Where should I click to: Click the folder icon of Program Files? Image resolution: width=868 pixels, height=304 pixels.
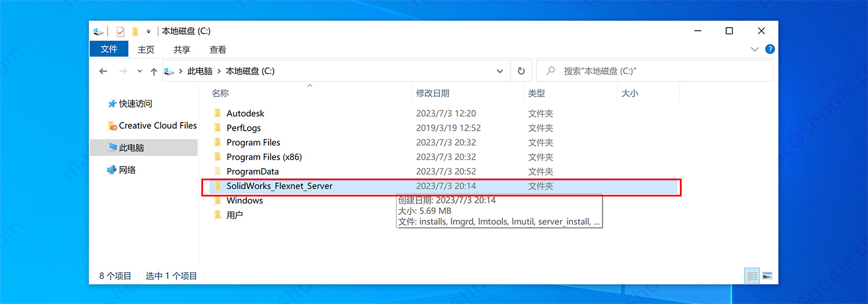coord(218,142)
